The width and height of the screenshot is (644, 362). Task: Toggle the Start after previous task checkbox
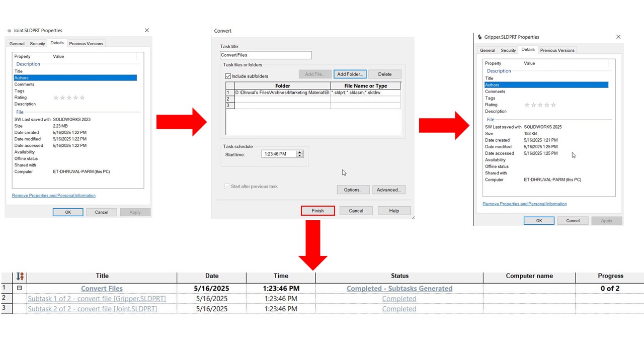[228, 187]
